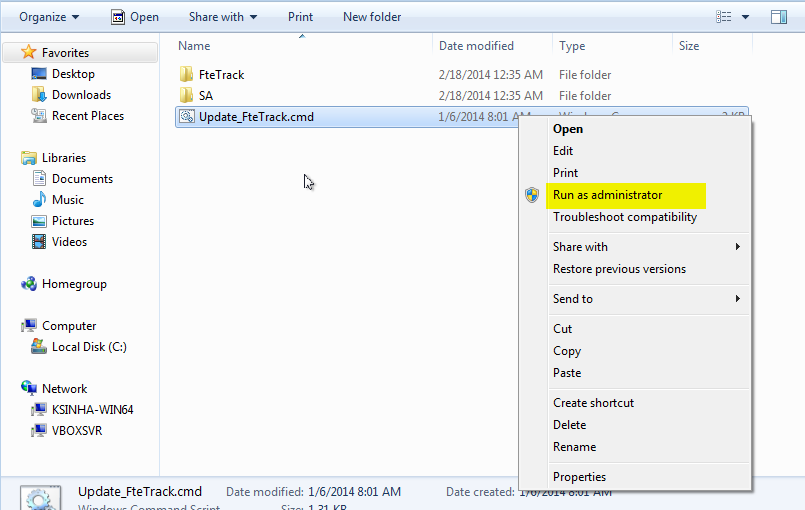Select Restore previous versions
This screenshot has height=510, width=805.
(x=619, y=269)
